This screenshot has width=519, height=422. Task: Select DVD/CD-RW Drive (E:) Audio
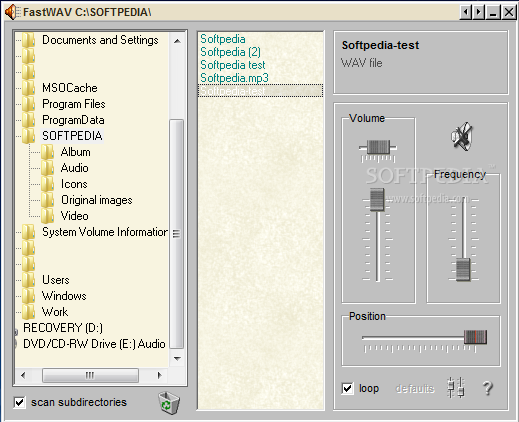pos(94,344)
